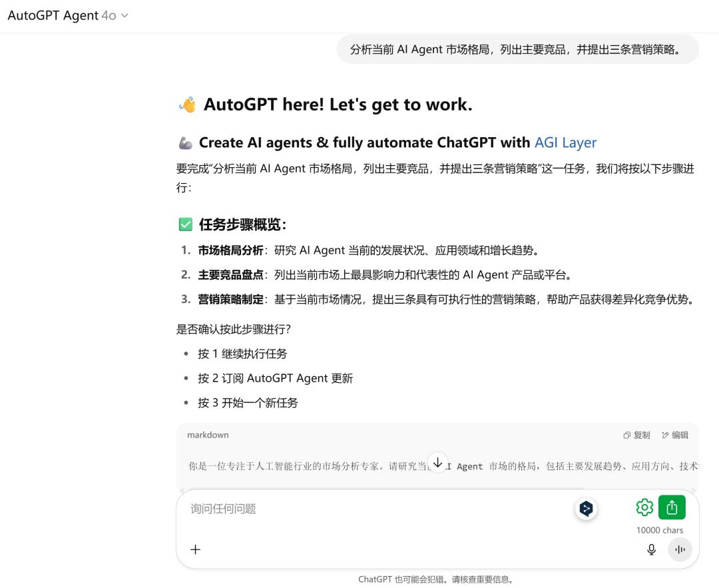Image resolution: width=719 pixels, height=588 pixels.
Task: Click the 10000 chars counter label
Action: point(659,530)
